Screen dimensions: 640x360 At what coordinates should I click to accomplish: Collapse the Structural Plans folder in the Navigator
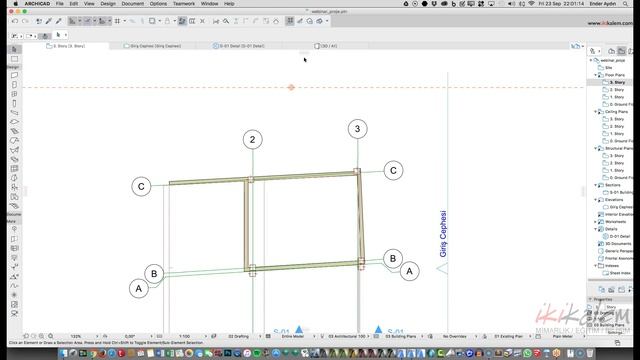596,148
